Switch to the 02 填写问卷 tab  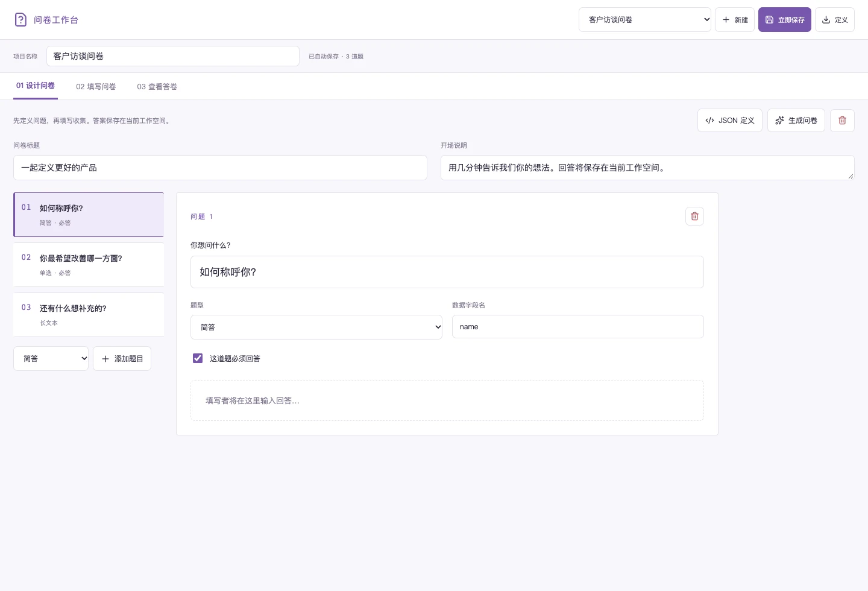pyautogui.click(x=96, y=86)
